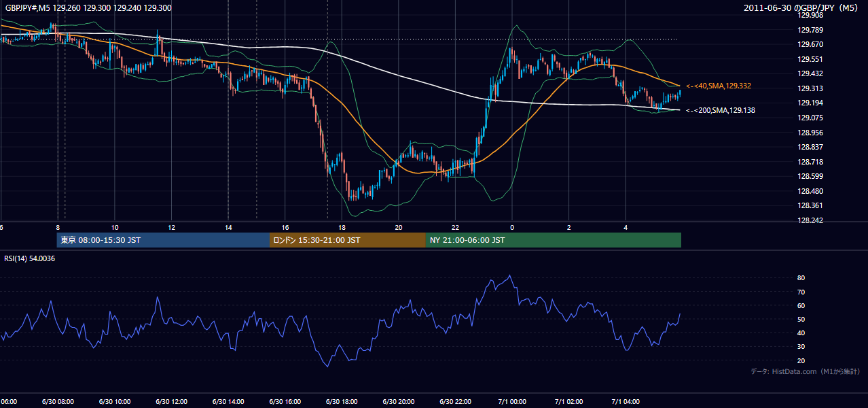Click the 129.908 price axis label
The height and width of the screenshot is (408, 868).
click(x=810, y=15)
